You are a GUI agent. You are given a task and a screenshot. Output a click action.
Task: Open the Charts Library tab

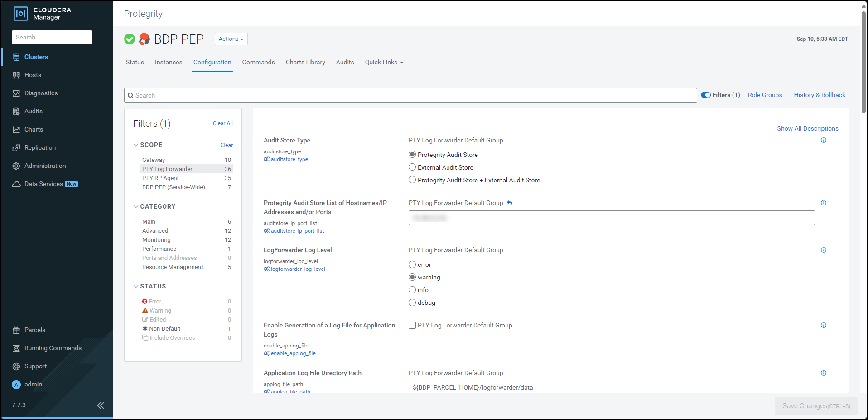[305, 63]
